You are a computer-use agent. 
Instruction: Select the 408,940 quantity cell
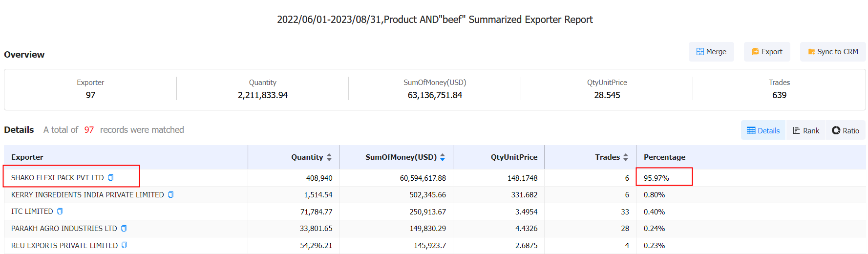(x=319, y=178)
